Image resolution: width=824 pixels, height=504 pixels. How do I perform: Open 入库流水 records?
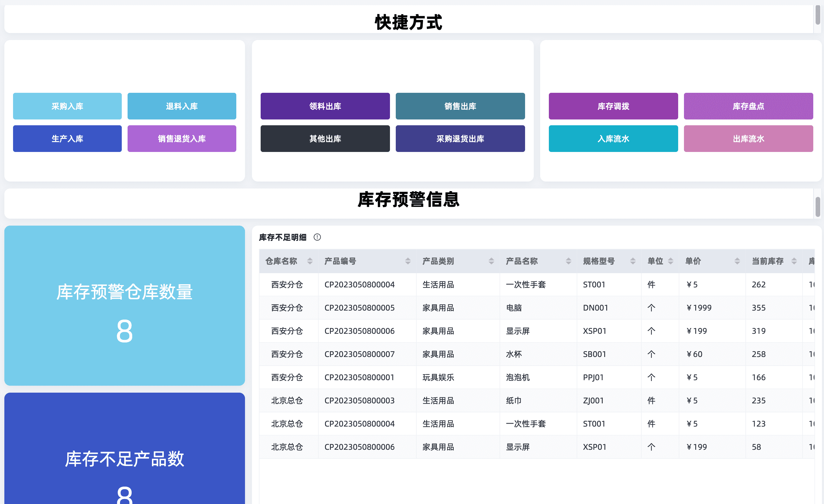(613, 138)
